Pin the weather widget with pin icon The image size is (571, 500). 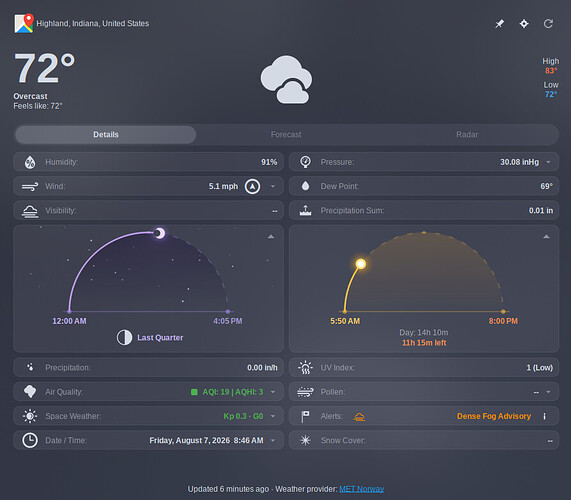pos(499,24)
